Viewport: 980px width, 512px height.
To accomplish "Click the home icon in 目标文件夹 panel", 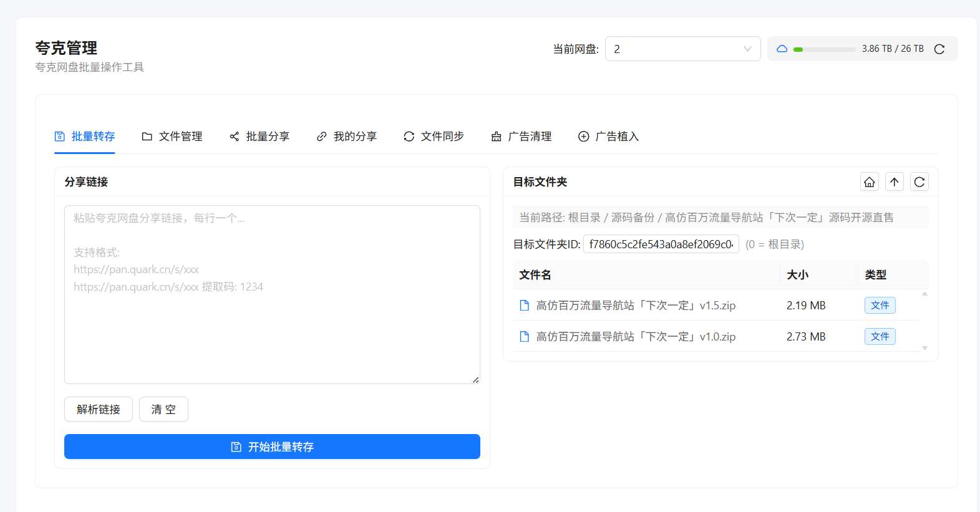I will [870, 181].
